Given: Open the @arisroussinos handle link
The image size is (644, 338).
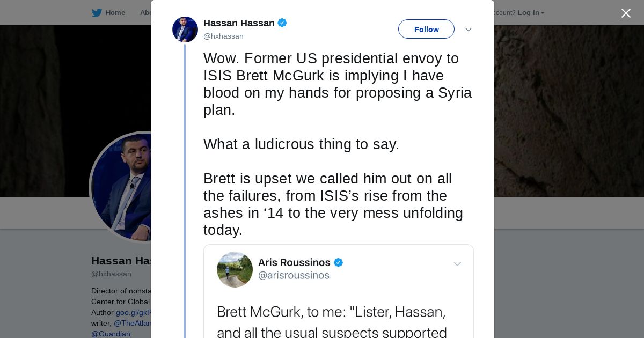Looking at the screenshot, I should click(x=294, y=276).
